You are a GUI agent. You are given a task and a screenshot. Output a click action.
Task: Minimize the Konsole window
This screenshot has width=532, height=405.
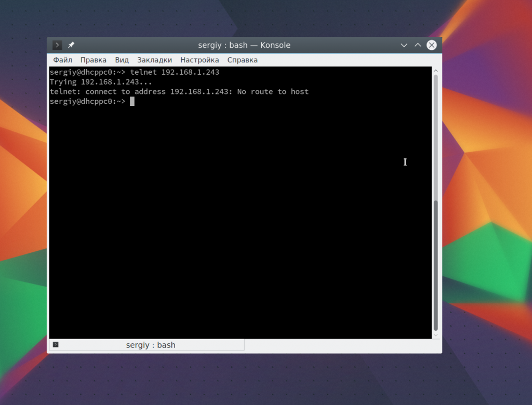(404, 45)
